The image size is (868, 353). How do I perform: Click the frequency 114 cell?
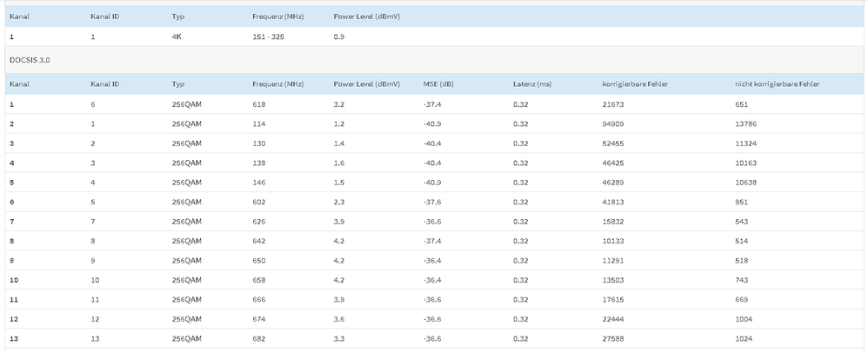tap(258, 123)
